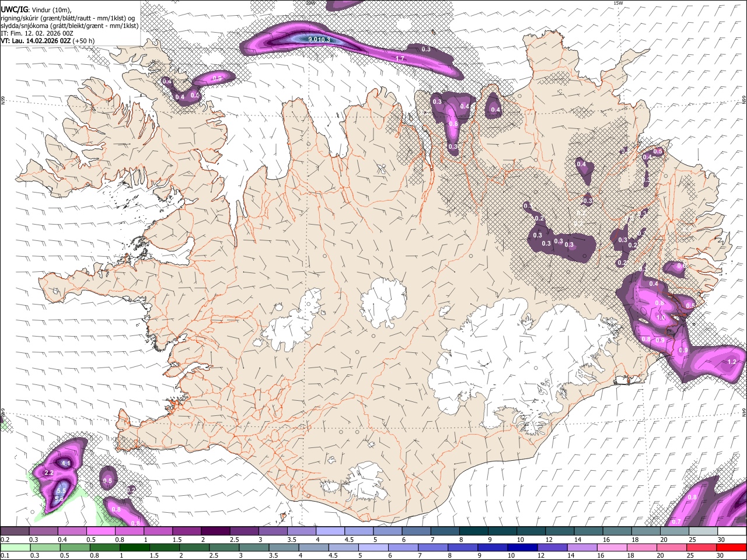Click the '1.7' precipitation value on the map

[400, 59]
